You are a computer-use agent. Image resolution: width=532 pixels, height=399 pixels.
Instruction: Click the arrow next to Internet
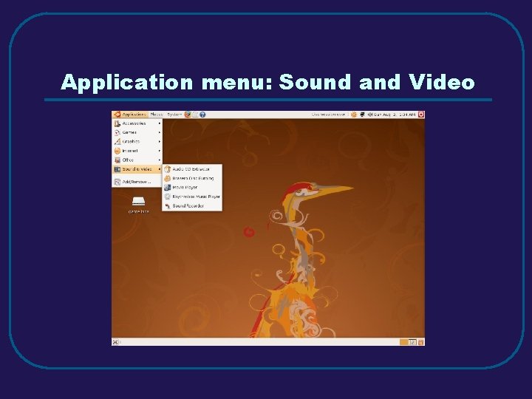[x=160, y=151]
